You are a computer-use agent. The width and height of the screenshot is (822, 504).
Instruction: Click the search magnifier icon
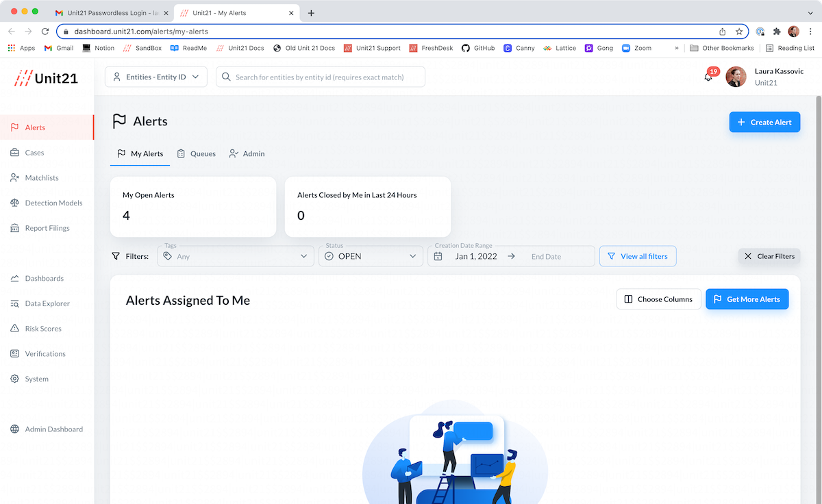tap(226, 77)
